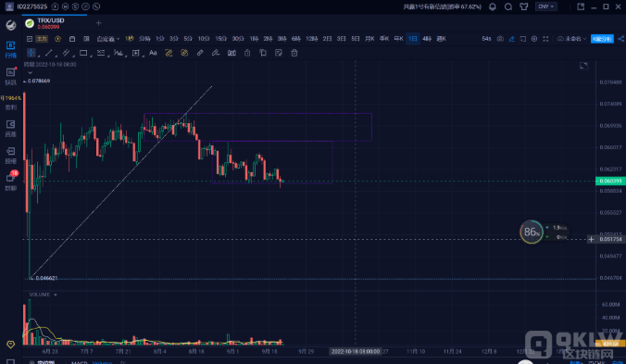Open search with the magnifier icon
This screenshot has width=626, height=364.
click(508, 6)
